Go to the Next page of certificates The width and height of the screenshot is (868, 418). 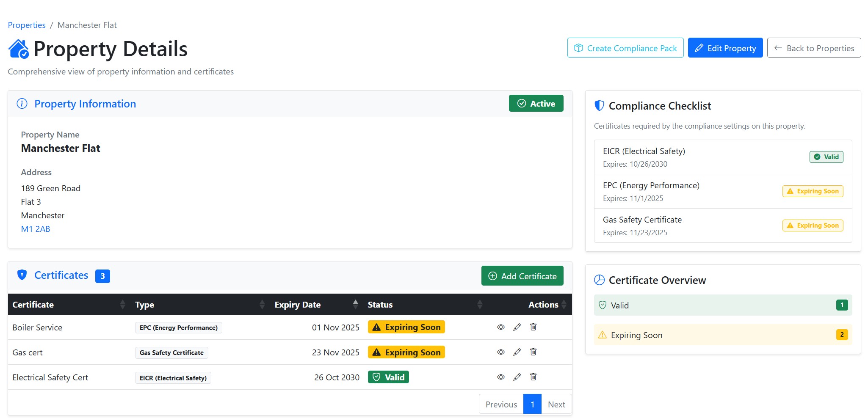[x=556, y=404]
